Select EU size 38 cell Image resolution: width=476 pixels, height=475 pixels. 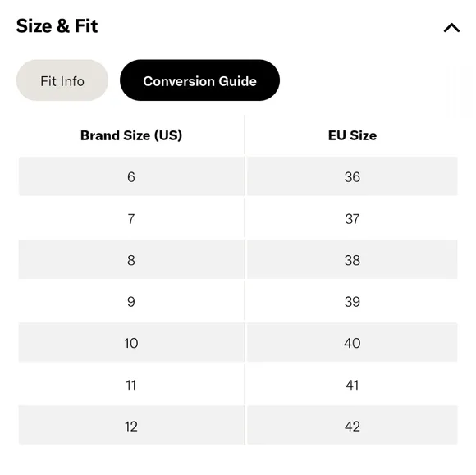pyautogui.click(x=352, y=259)
